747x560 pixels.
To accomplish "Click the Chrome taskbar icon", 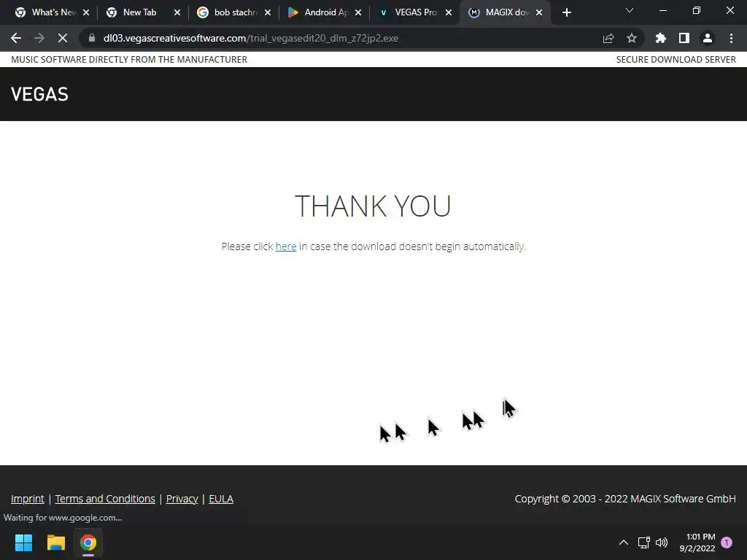I will [88, 542].
